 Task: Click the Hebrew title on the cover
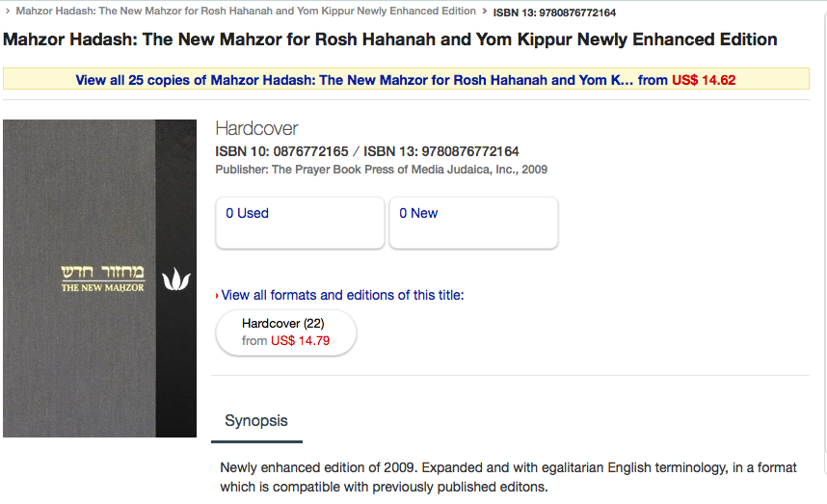click(102, 272)
